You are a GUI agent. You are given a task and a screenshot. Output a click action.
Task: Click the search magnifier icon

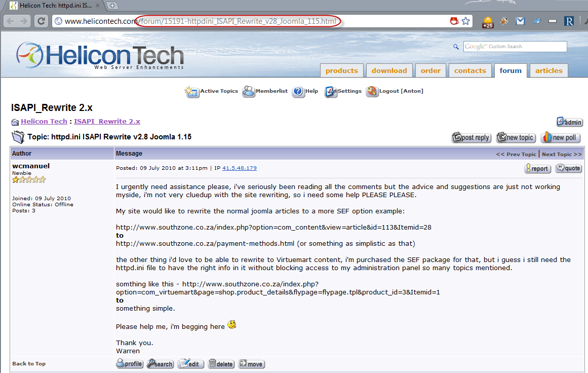pos(456,47)
